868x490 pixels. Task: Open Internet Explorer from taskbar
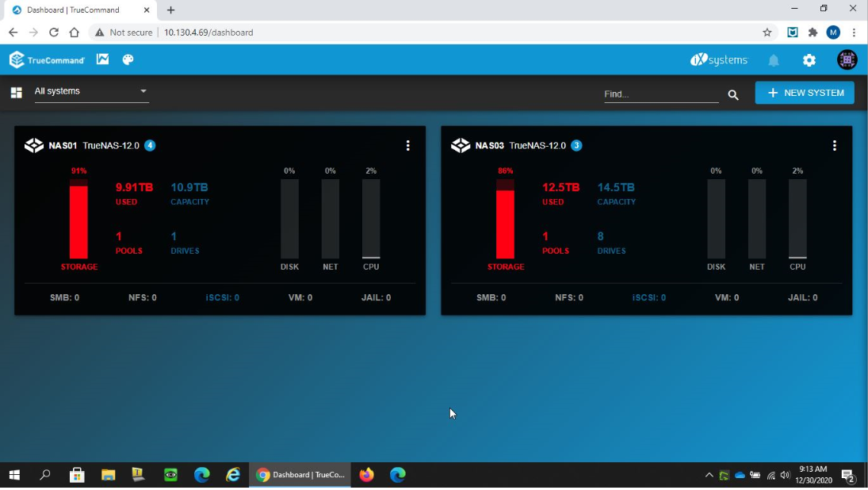tap(233, 475)
